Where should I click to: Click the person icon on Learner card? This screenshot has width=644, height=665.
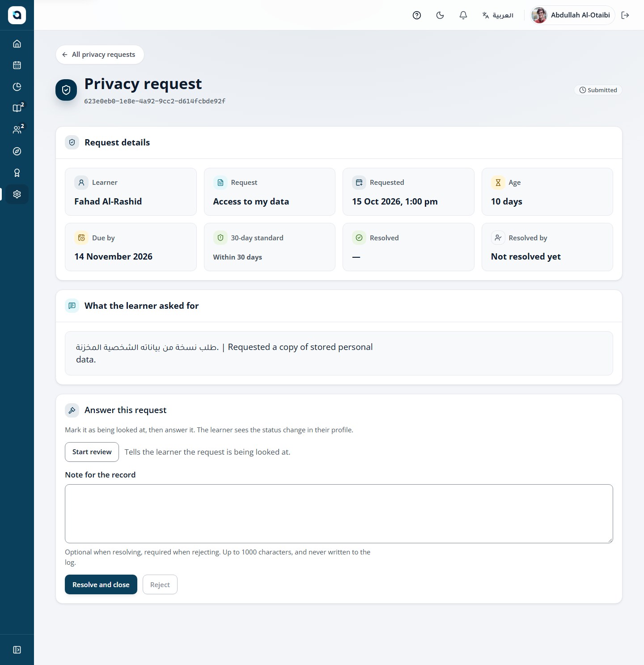(81, 183)
